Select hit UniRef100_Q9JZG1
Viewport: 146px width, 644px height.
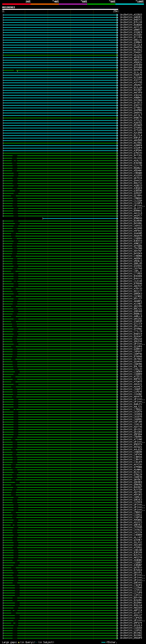[131, 430]
